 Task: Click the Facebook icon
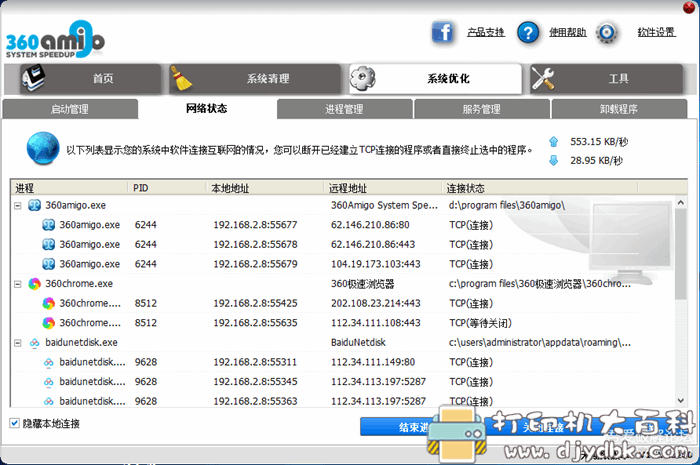click(x=442, y=32)
